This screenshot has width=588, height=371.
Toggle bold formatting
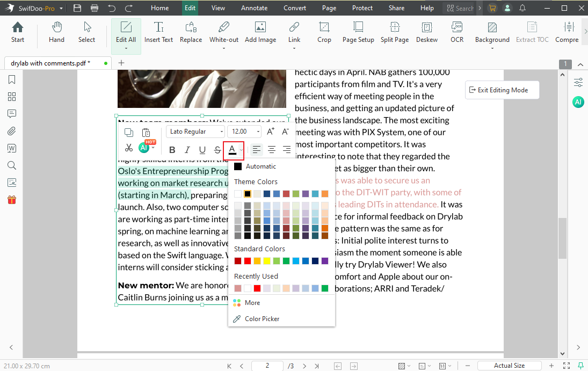point(172,149)
